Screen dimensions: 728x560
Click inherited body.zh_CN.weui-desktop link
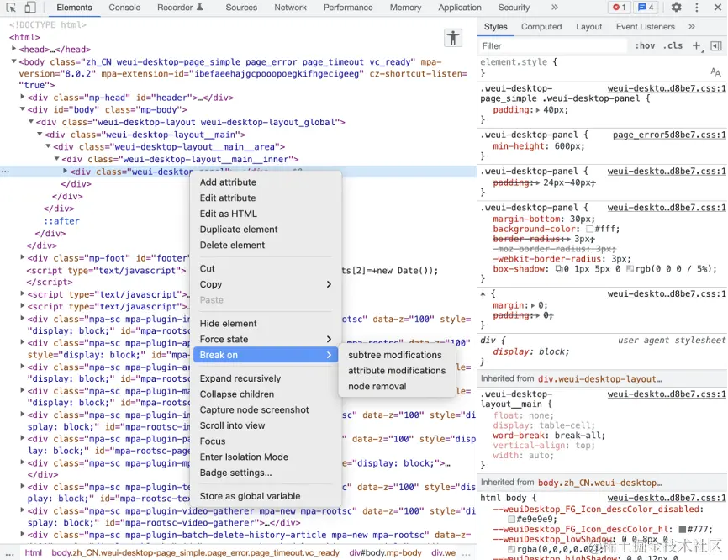pos(599,483)
